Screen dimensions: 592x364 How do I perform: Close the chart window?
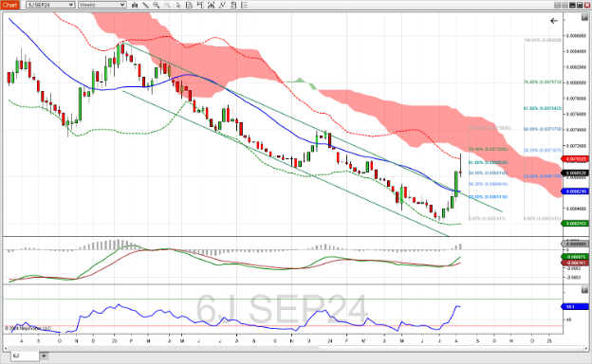pos(587,5)
